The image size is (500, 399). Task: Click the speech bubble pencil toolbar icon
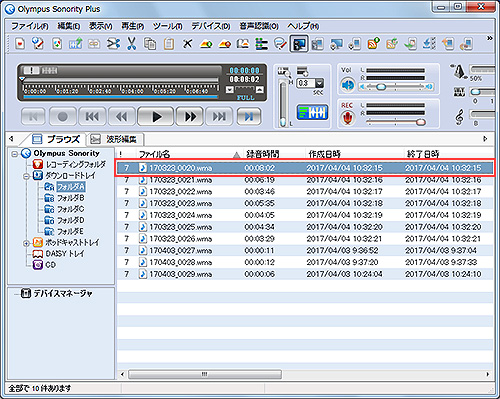click(x=280, y=44)
